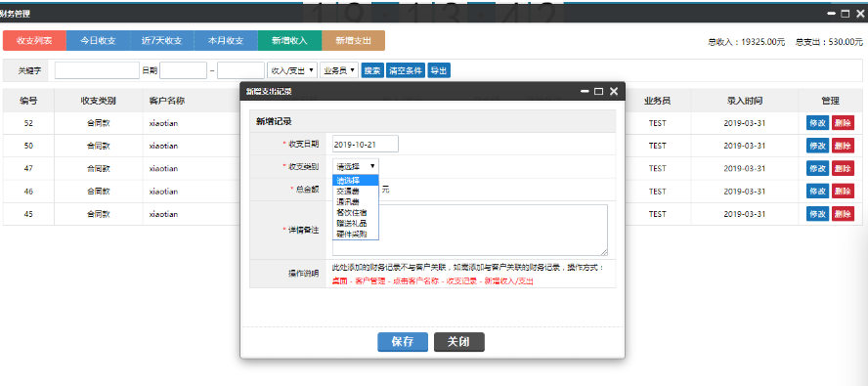Maximize the 新增支出记录 dialog
This screenshot has height=386, width=868.
[x=598, y=92]
